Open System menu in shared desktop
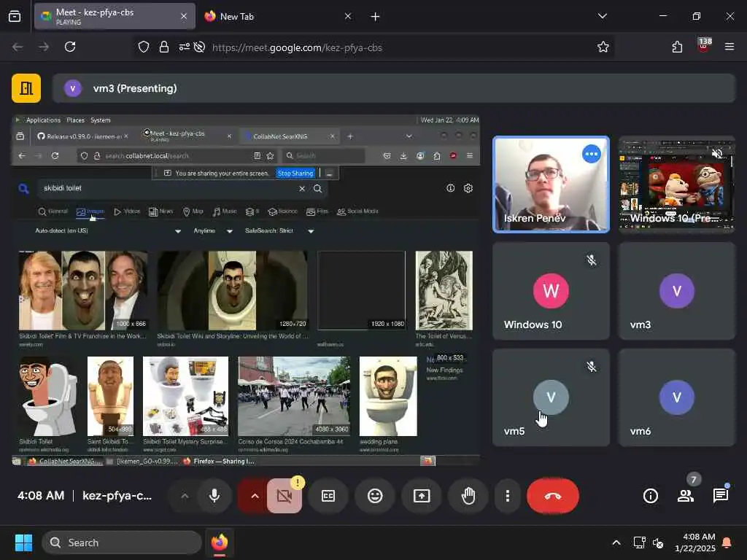The image size is (747, 560). click(101, 120)
